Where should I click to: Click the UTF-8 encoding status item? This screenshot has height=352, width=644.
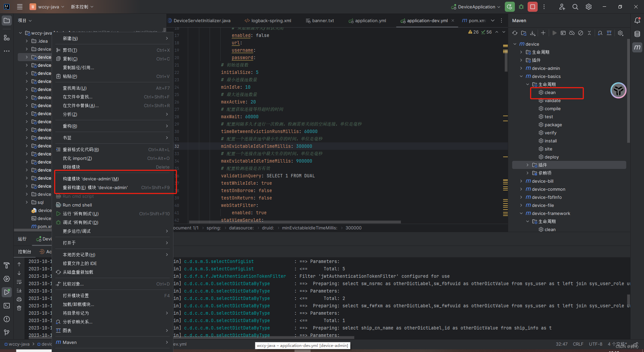[596, 344]
